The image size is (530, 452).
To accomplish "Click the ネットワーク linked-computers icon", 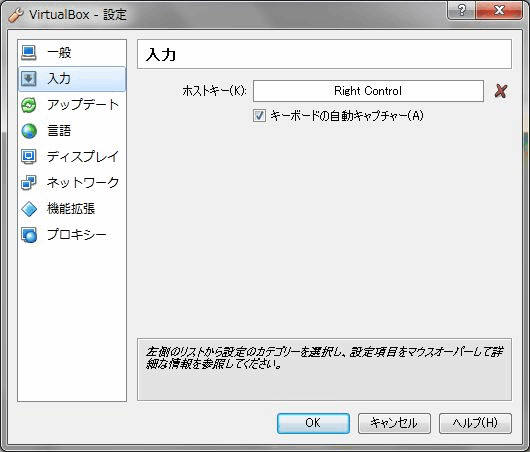I will pos(29,183).
